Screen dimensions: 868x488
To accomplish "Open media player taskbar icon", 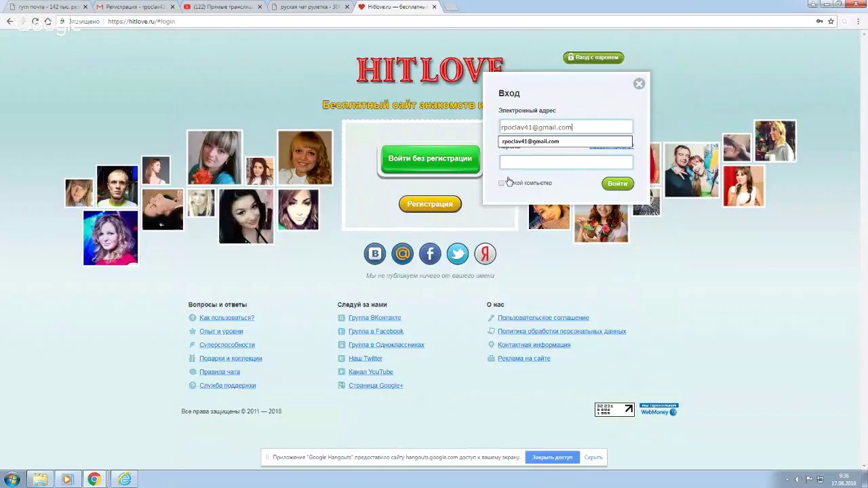I will [x=66, y=479].
